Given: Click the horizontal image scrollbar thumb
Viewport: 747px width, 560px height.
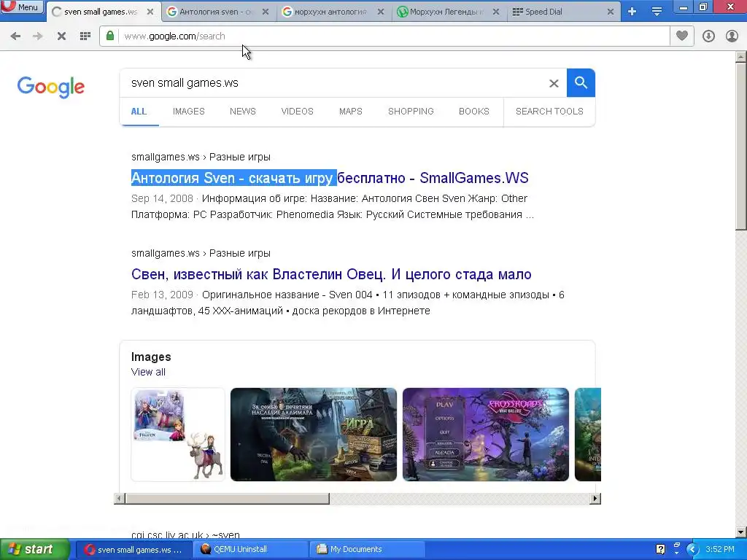Looking at the screenshot, I should tap(227, 499).
